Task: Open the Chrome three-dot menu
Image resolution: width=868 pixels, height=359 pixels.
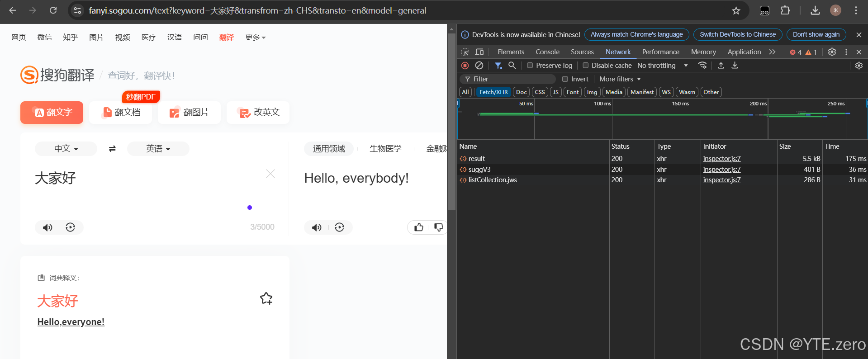Action: pyautogui.click(x=856, y=10)
